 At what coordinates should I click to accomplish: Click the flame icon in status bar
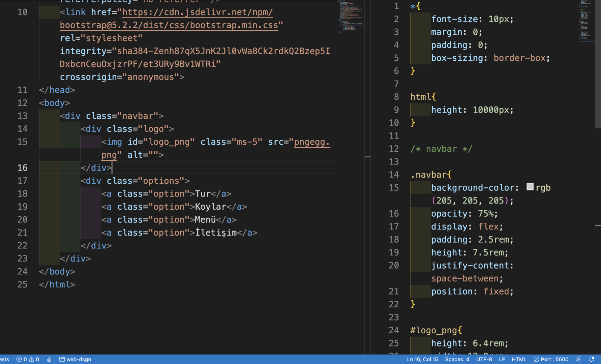pyautogui.click(x=49, y=359)
